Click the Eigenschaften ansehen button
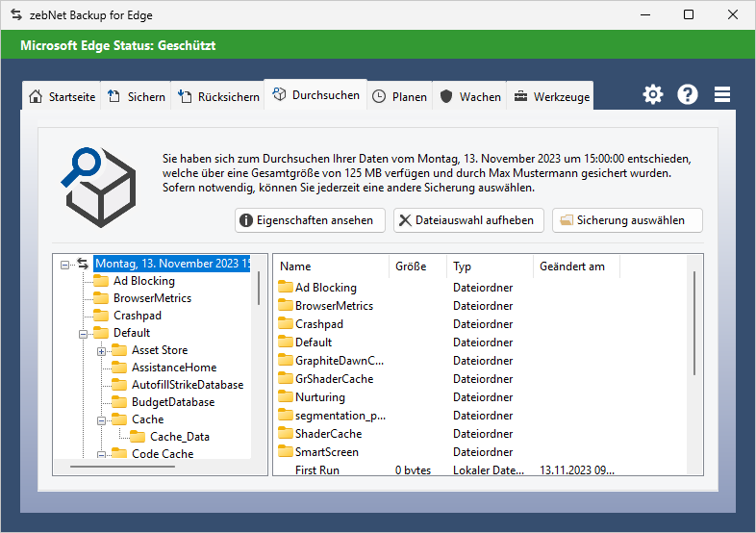 [x=310, y=220]
